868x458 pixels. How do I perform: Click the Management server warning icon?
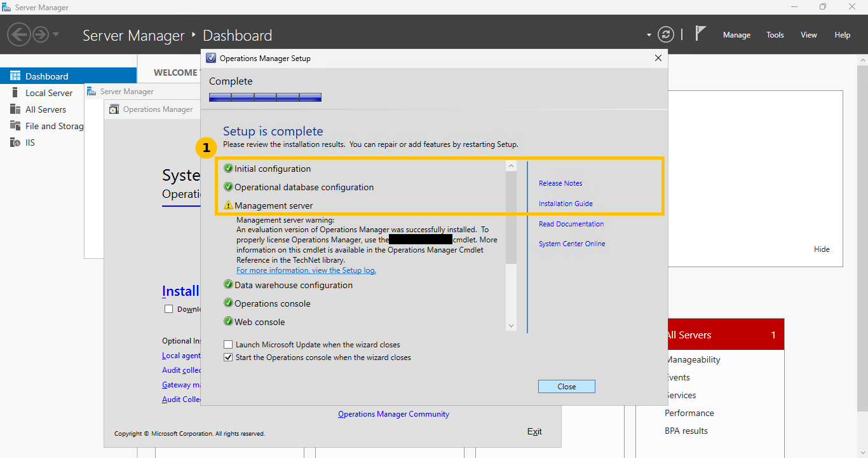229,205
